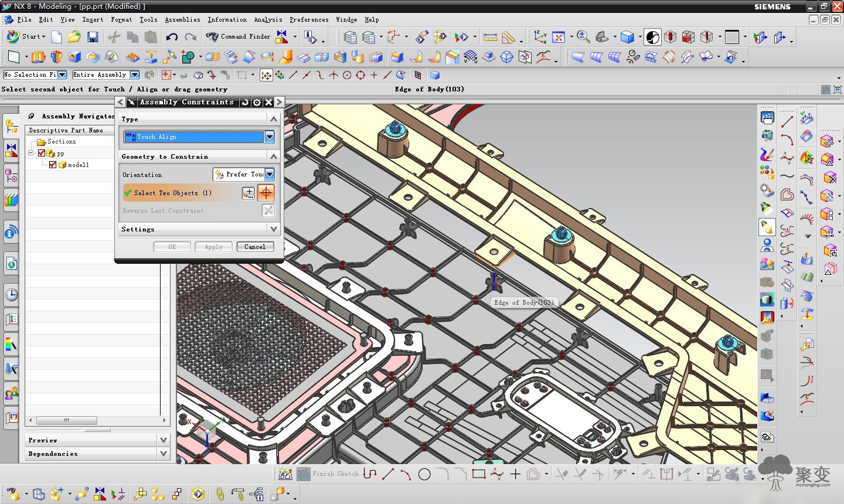The image size is (844, 504).
Task: Open the Constraint Navigator sidebar tab
Action: 11,151
